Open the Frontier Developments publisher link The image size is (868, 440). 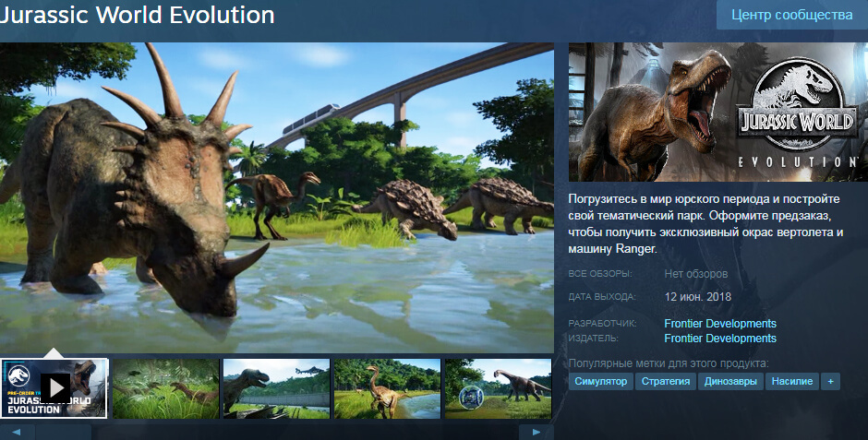click(x=720, y=338)
